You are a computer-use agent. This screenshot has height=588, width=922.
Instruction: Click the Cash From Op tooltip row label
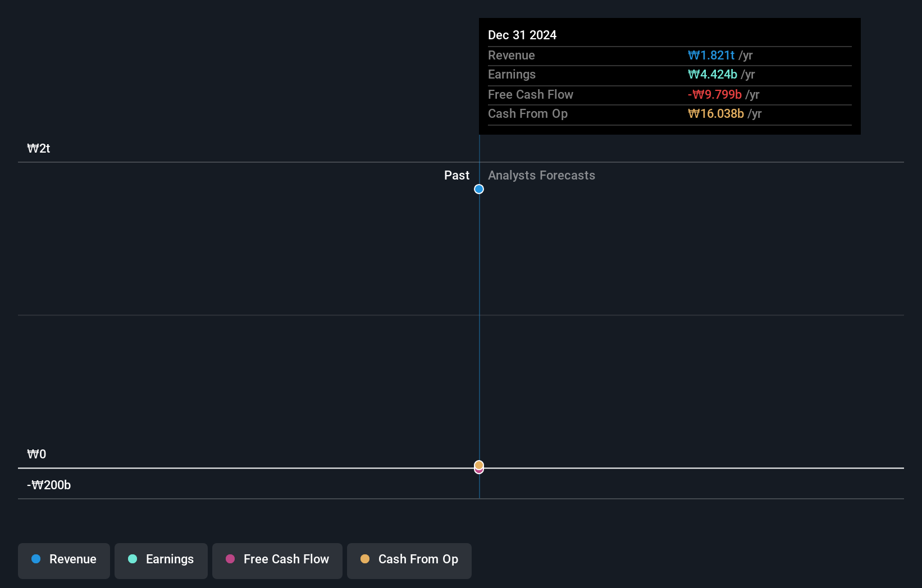point(528,114)
